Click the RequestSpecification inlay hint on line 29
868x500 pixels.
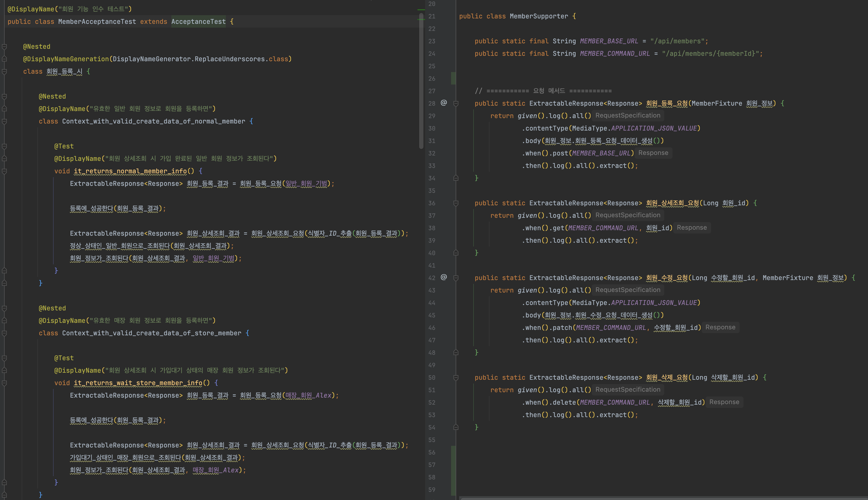point(627,116)
